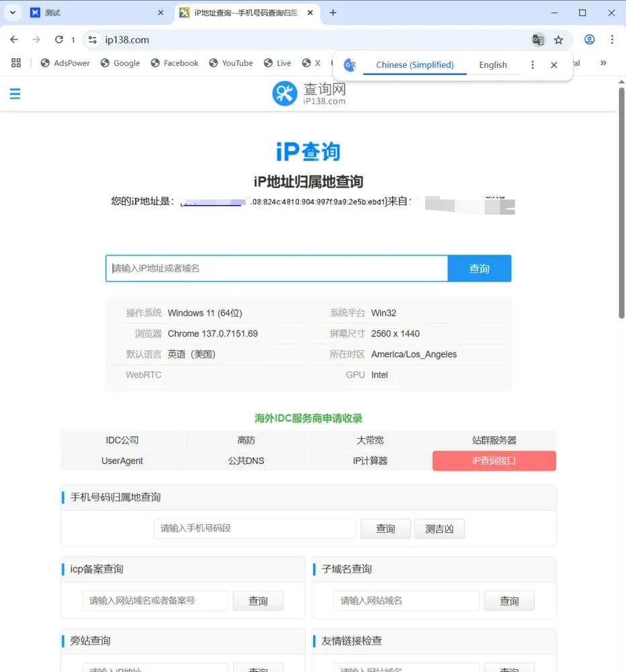Open the red iP查询接口 button
The height and width of the screenshot is (672, 626).
[x=494, y=461]
